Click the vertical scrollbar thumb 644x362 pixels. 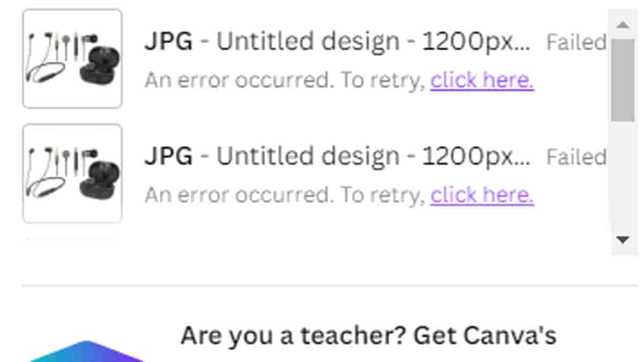point(622,79)
